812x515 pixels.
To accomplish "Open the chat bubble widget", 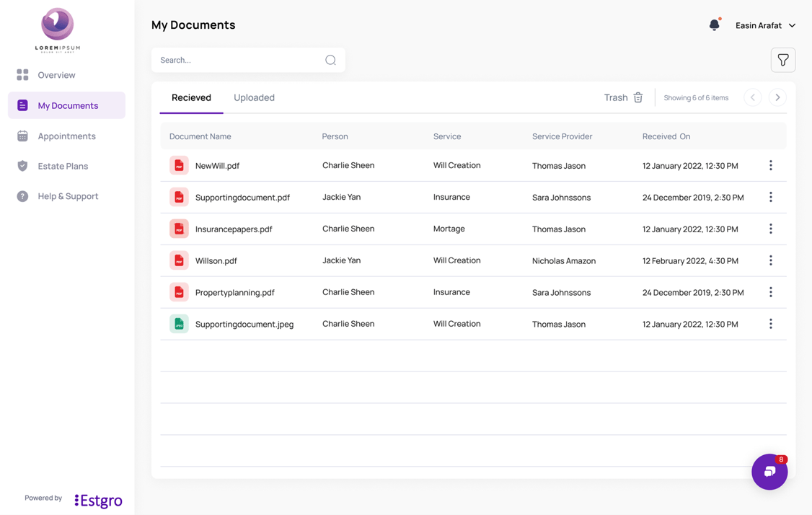I will [x=769, y=472].
